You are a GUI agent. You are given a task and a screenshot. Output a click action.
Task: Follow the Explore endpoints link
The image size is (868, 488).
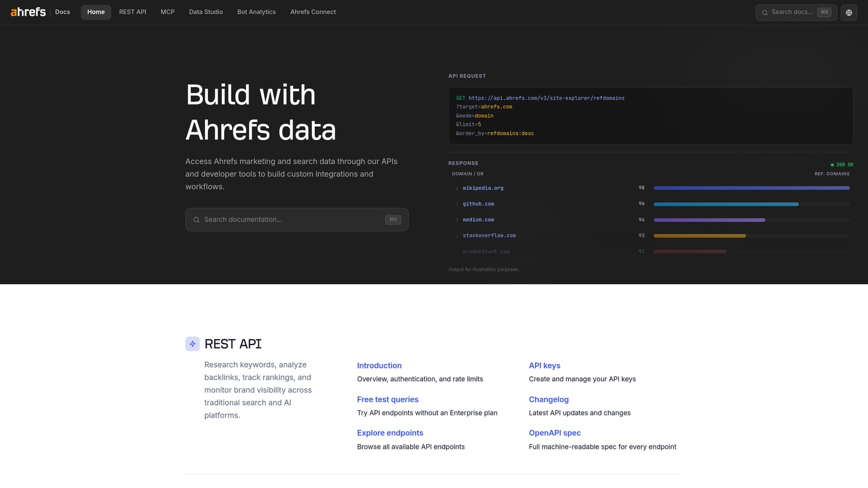pos(390,433)
